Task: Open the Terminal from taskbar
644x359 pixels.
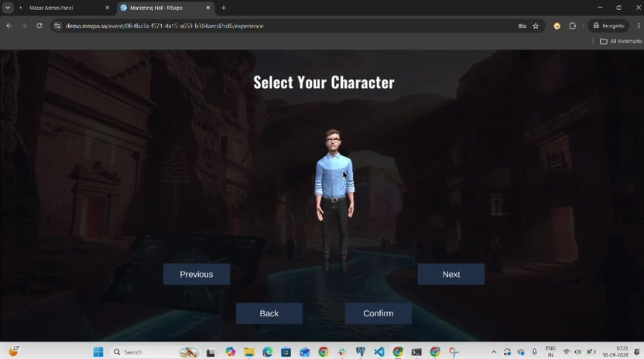Action: [416, 352]
